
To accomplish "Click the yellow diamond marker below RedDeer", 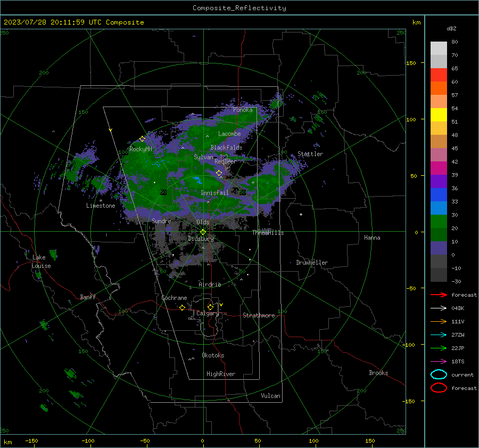I will coord(219,173).
